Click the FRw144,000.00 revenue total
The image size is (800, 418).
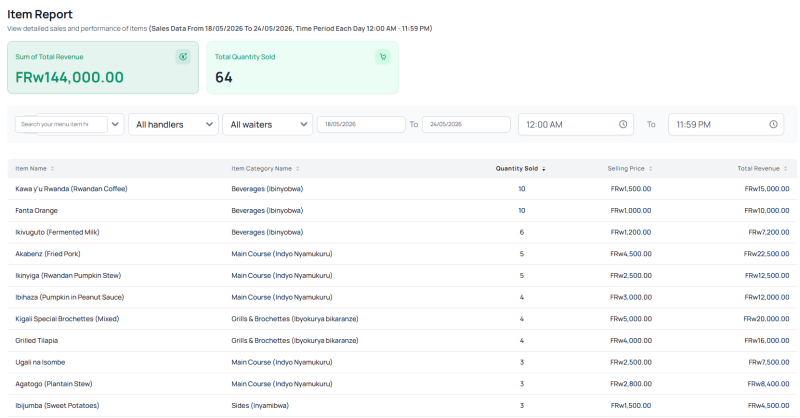click(x=69, y=78)
